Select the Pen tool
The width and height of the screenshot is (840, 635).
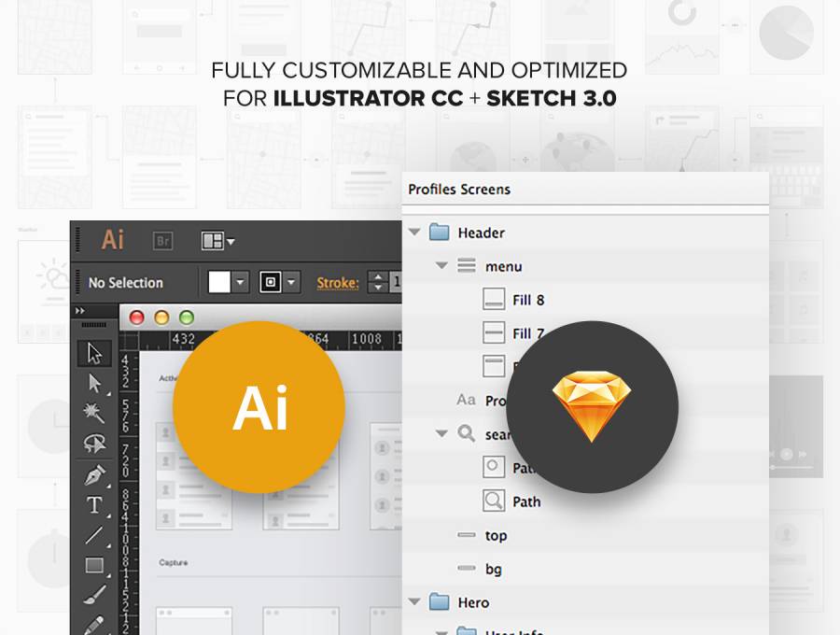click(94, 475)
